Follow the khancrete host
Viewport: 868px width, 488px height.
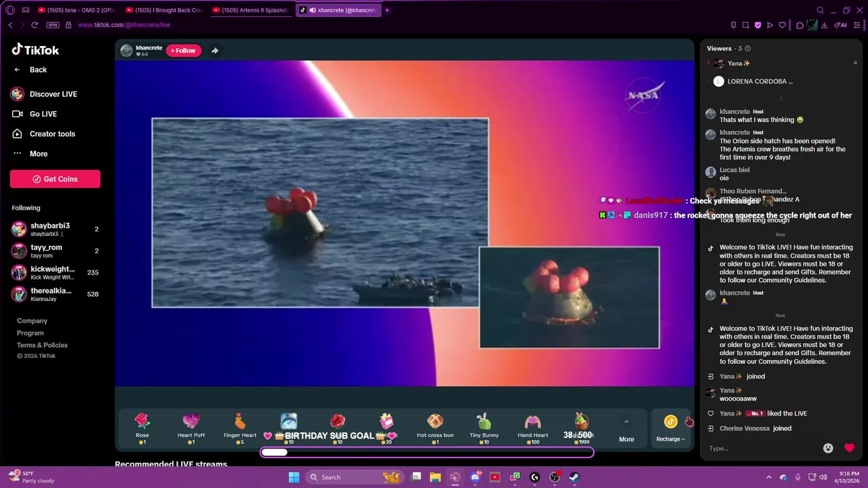coord(183,51)
